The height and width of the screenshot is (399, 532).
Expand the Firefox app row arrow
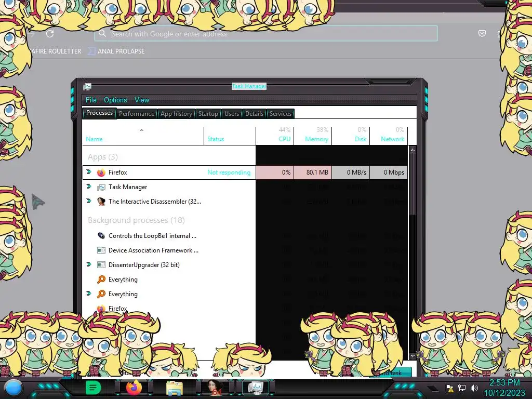pos(89,172)
